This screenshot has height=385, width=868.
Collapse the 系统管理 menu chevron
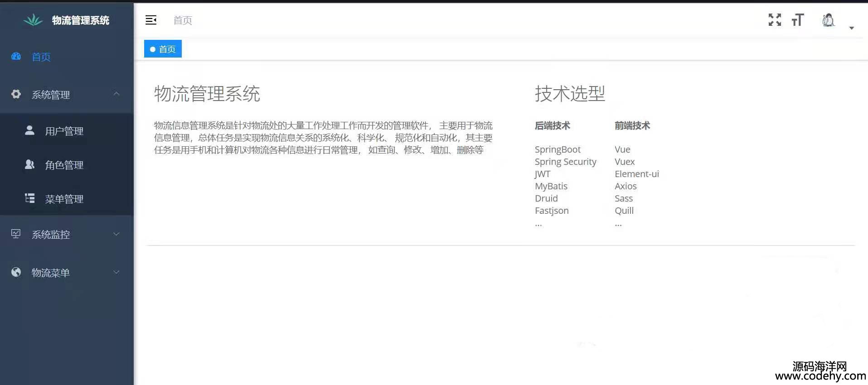point(116,94)
